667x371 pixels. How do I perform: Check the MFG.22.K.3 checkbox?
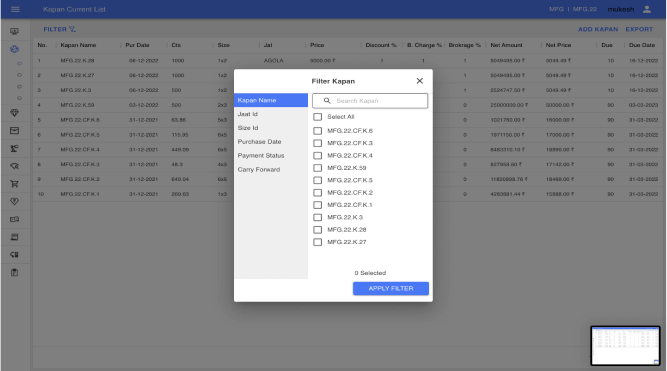point(317,217)
